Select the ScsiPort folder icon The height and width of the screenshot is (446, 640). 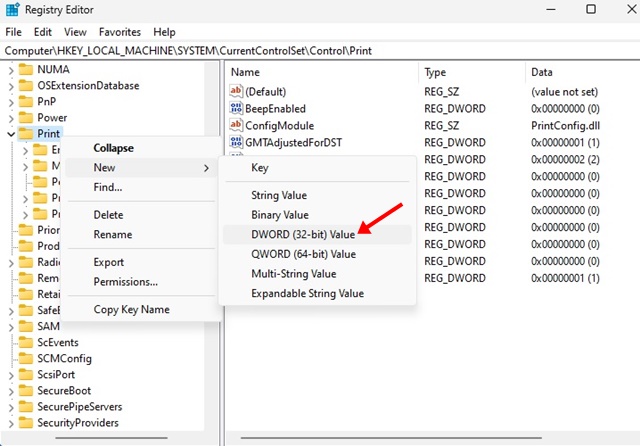(26, 375)
